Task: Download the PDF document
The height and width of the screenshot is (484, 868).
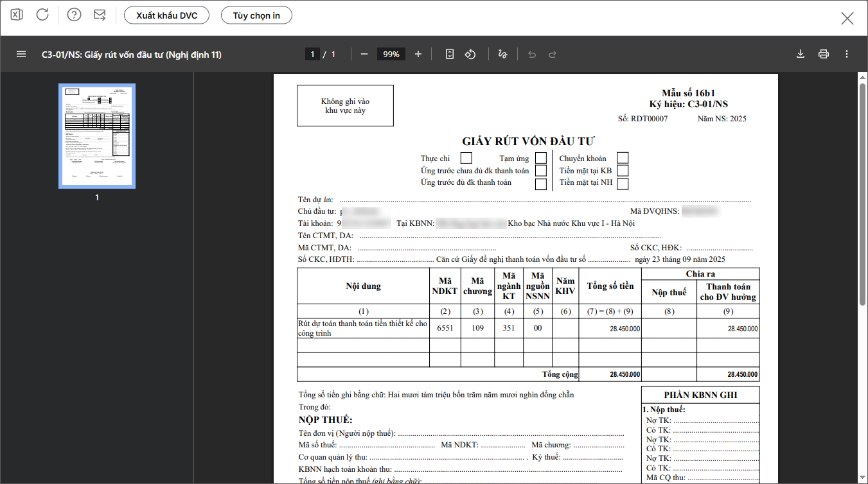Action: pos(801,55)
